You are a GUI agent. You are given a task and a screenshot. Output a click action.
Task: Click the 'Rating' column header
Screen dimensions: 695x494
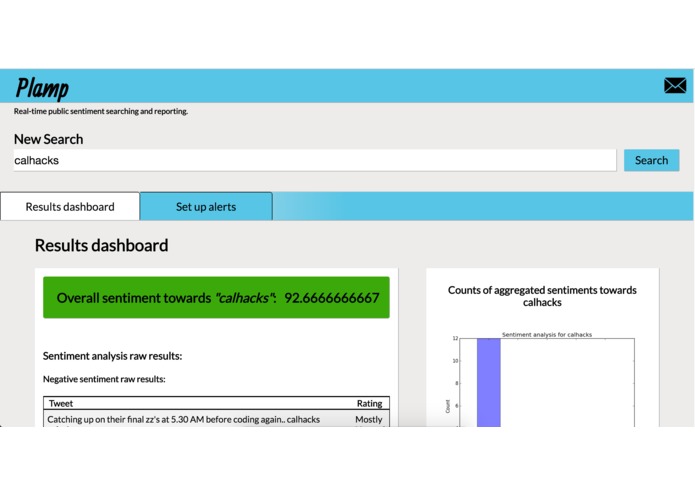(x=369, y=403)
